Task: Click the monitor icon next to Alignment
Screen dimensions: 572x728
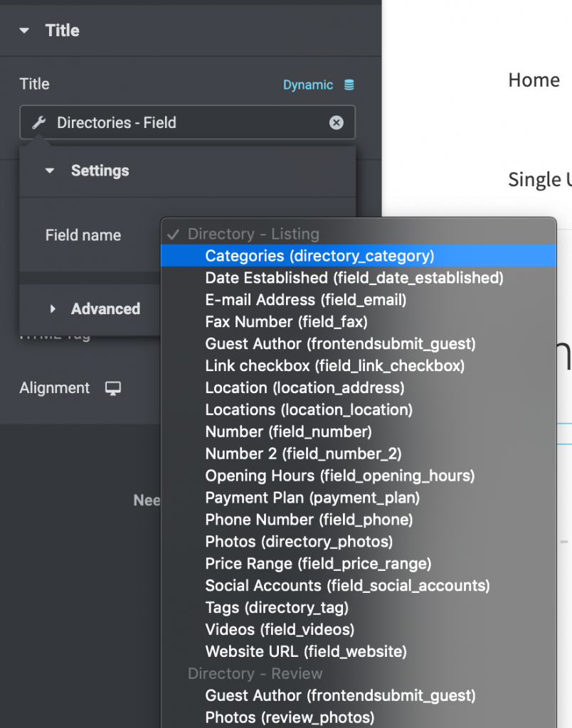Action: coord(113,387)
